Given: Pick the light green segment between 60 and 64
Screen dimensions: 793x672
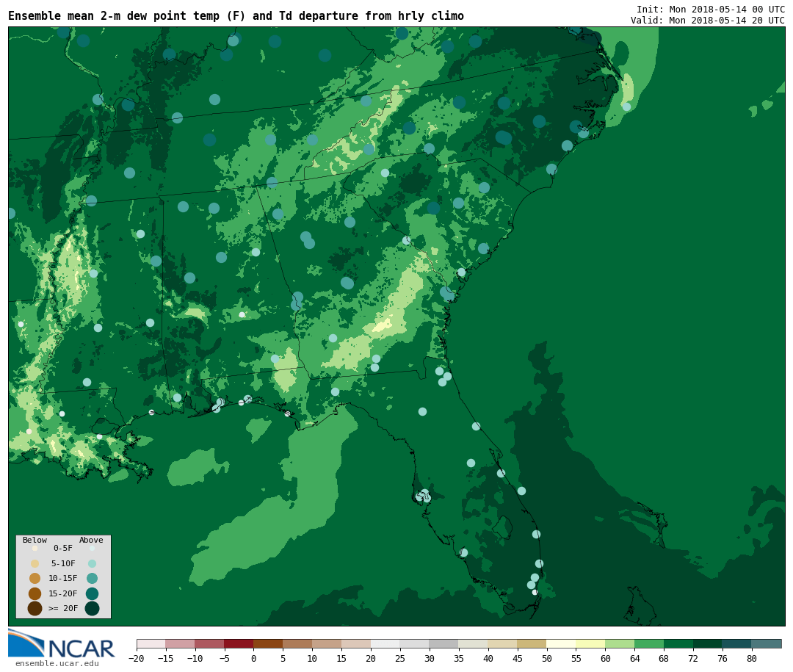Looking at the screenshot, I should [x=620, y=643].
